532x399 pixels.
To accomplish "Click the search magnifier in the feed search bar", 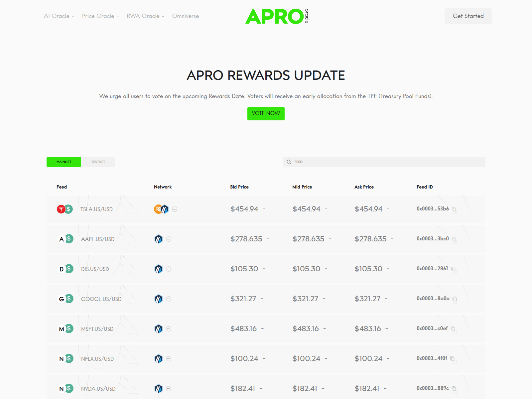I will tap(289, 162).
